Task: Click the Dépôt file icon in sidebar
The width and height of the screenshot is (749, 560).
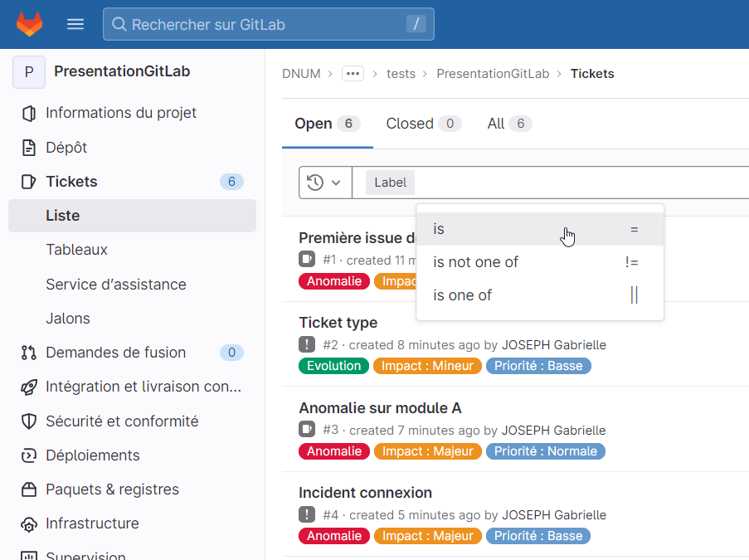Action: (29, 148)
